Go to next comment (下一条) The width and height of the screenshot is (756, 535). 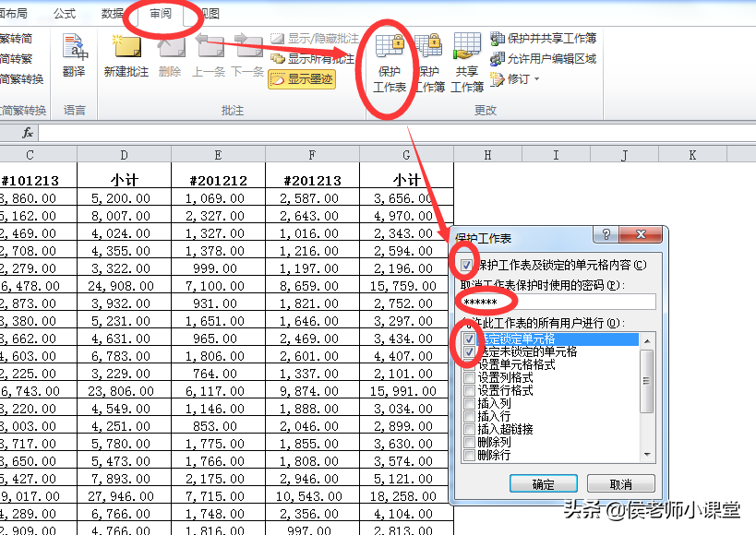coord(247,55)
